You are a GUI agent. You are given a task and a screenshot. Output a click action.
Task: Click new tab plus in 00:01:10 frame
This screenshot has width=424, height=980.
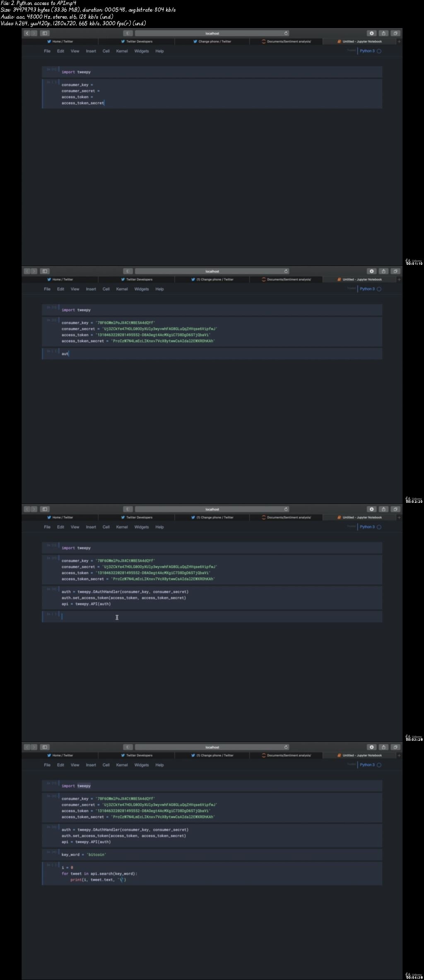(x=399, y=41)
